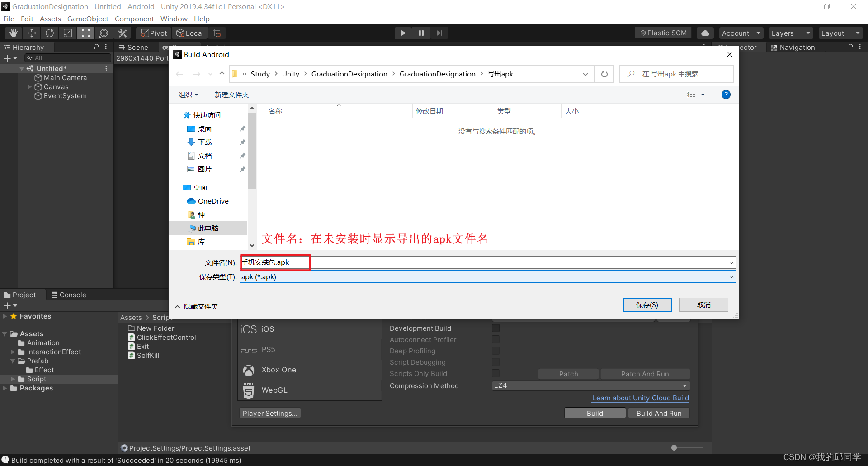Select the WebGL platform in Build Settings
The height and width of the screenshot is (466, 868).
(x=274, y=390)
